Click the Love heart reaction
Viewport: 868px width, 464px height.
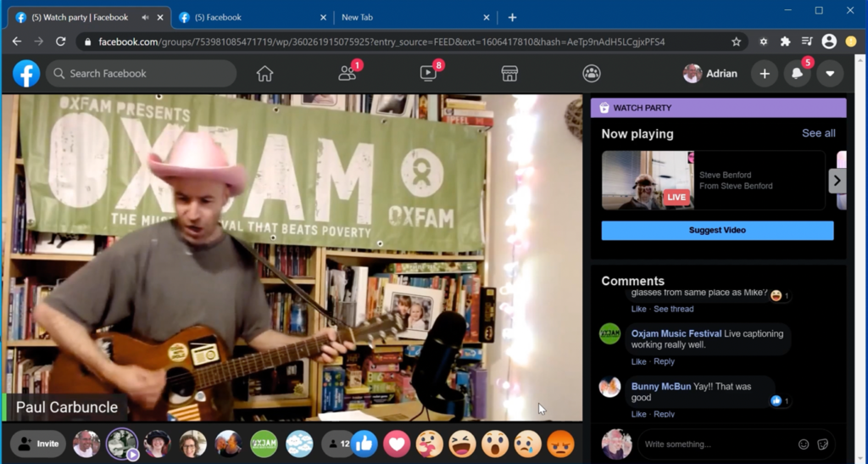[x=396, y=443]
